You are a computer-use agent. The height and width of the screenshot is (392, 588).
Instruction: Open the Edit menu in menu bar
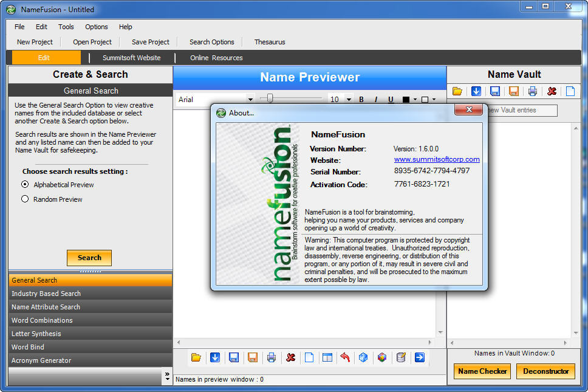41,27
